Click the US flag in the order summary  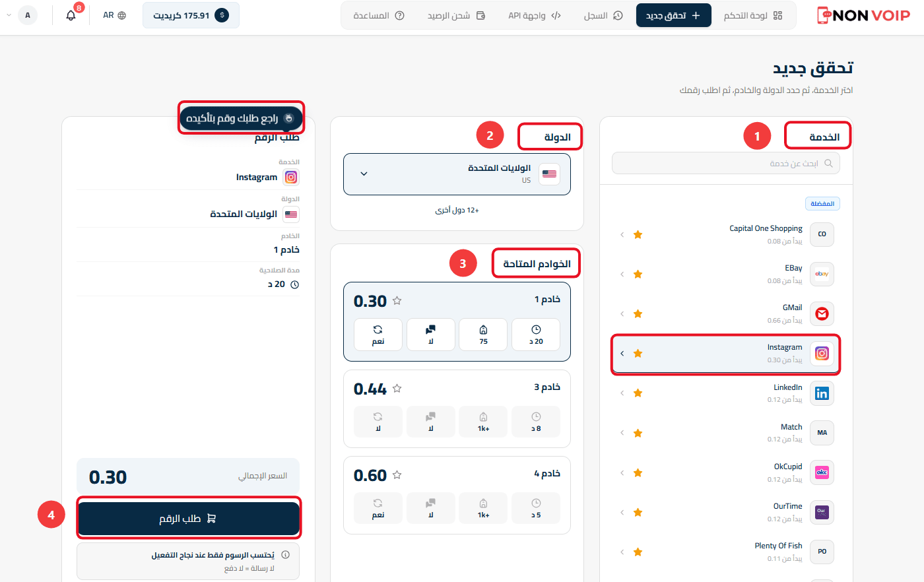[291, 214]
